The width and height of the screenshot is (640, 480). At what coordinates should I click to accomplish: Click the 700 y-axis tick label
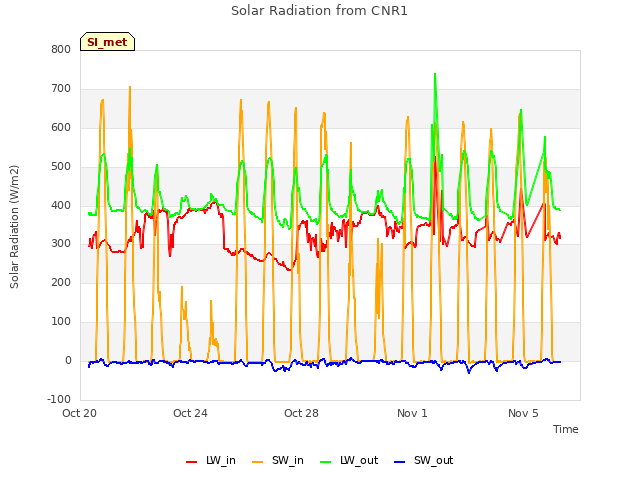pos(61,89)
